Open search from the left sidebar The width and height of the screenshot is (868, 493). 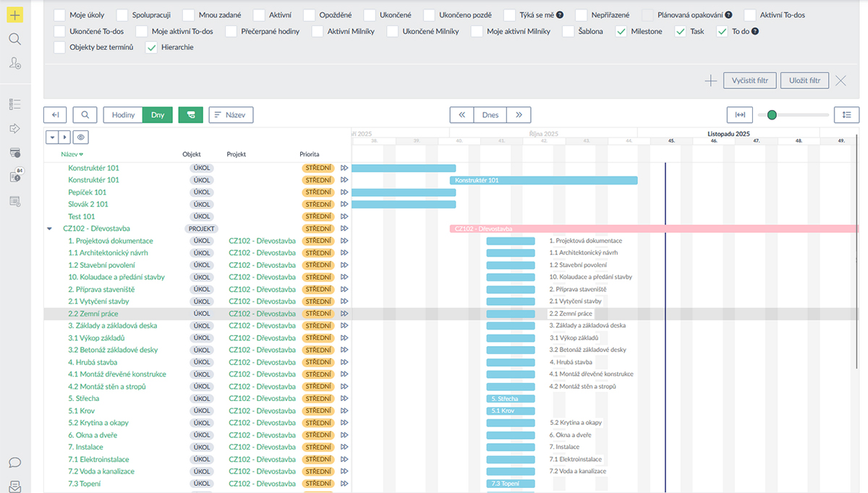(x=14, y=39)
